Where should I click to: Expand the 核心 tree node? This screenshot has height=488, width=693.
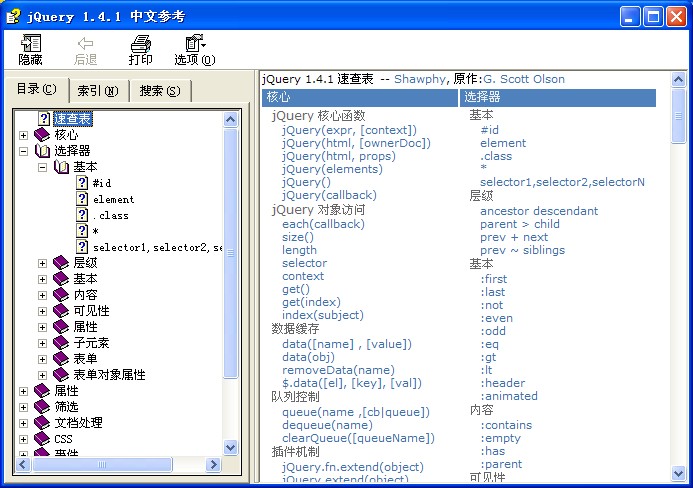[x=23, y=135]
